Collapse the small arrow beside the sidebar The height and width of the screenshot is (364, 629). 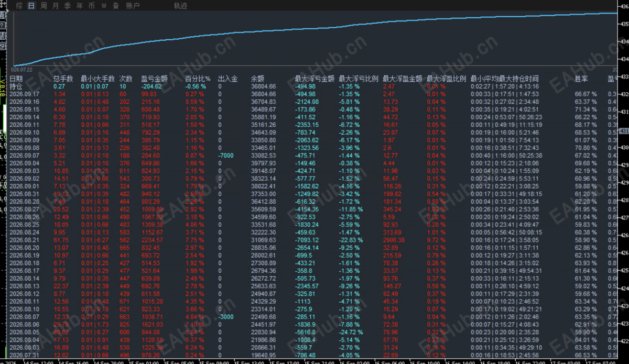8,11
